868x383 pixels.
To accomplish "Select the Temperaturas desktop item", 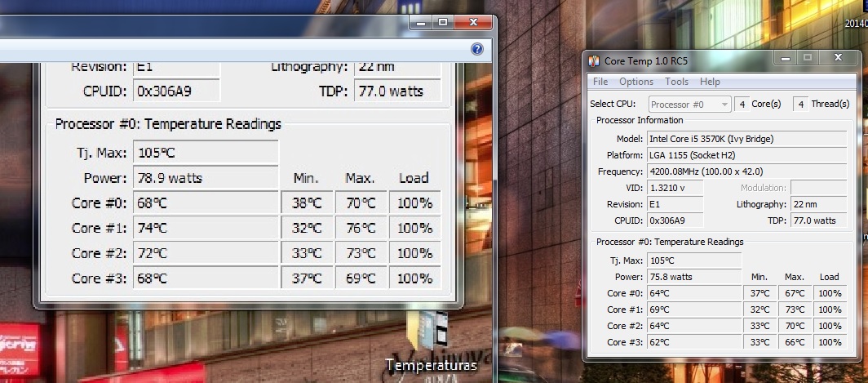I will [x=430, y=363].
